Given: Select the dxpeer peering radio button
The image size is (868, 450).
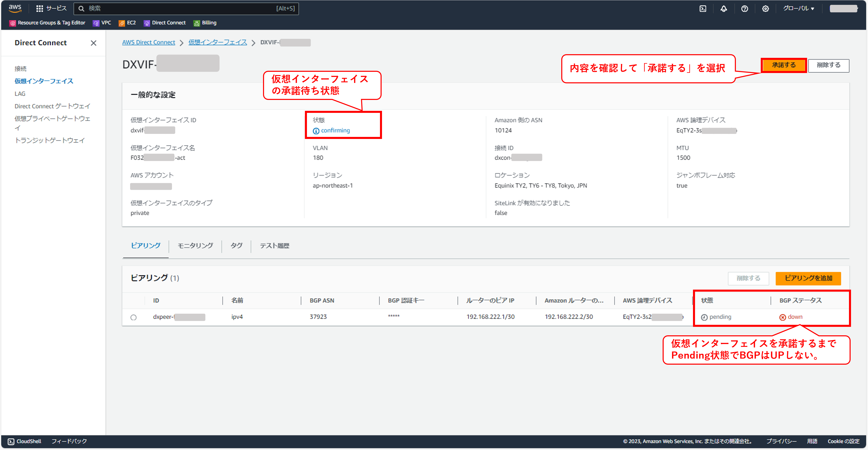Looking at the screenshot, I should click(x=134, y=317).
